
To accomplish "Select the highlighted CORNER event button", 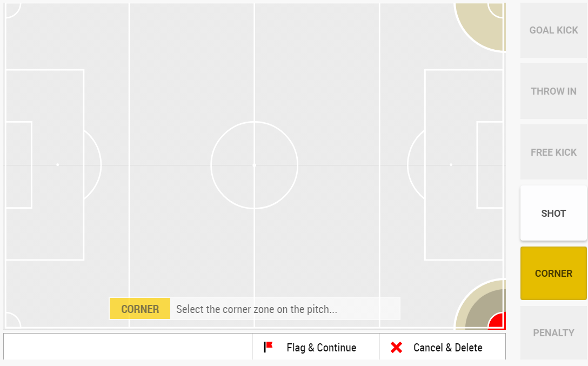I will point(553,274).
